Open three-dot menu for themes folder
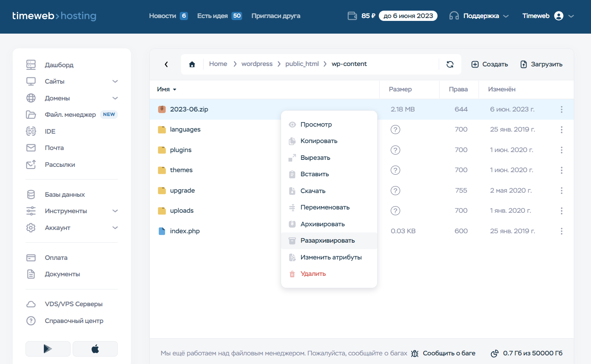 (x=561, y=170)
